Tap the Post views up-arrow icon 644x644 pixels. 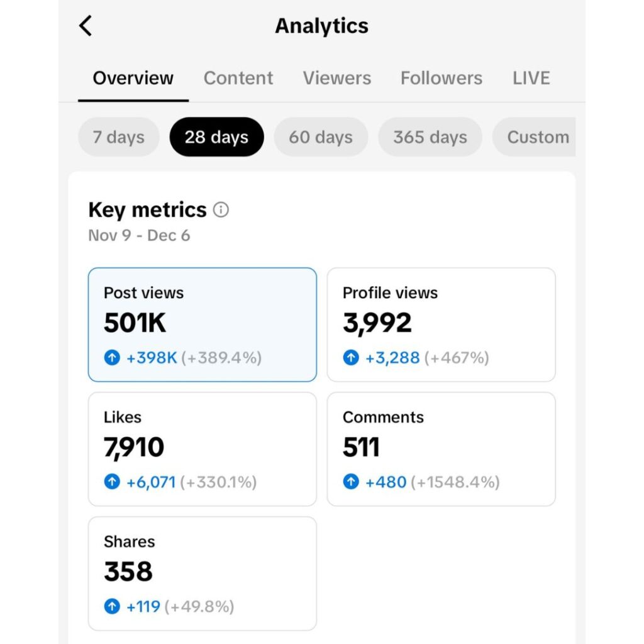coord(111,358)
